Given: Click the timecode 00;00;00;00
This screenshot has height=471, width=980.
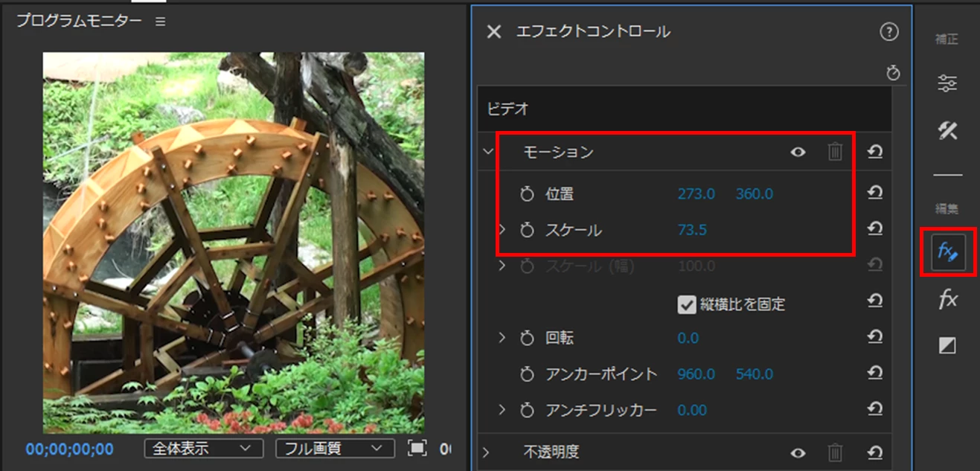Looking at the screenshot, I should point(70,449).
